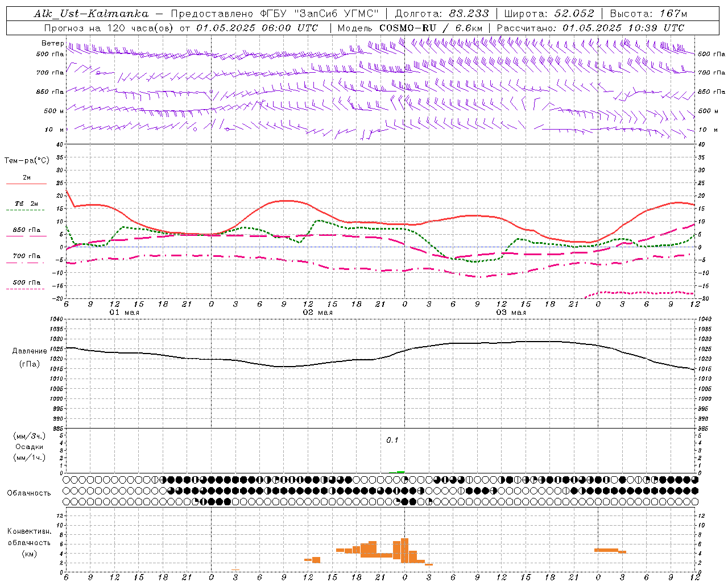Click the 'Ветер' wind panel label

52,43
